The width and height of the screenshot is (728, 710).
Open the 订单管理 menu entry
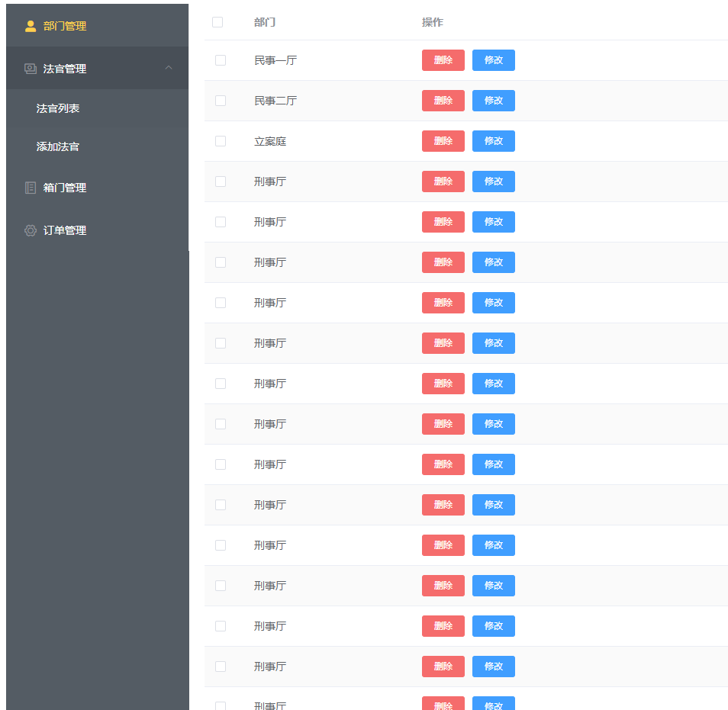[65, 230]
